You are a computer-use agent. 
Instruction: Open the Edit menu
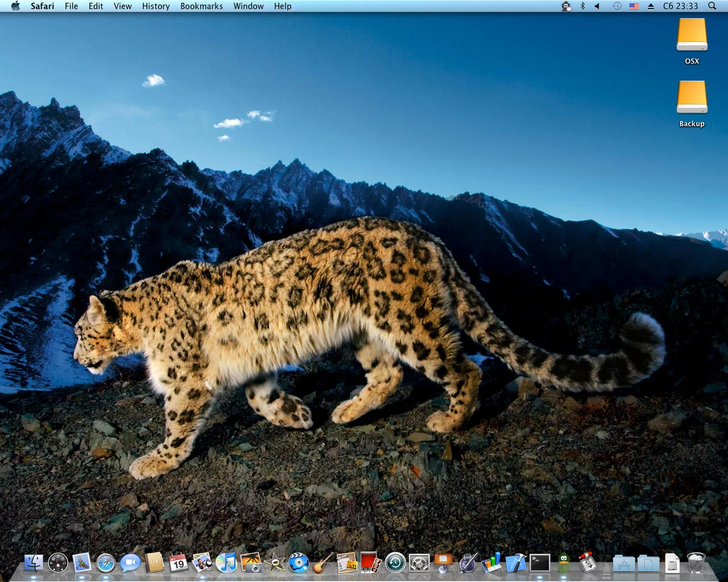[96, 6]
